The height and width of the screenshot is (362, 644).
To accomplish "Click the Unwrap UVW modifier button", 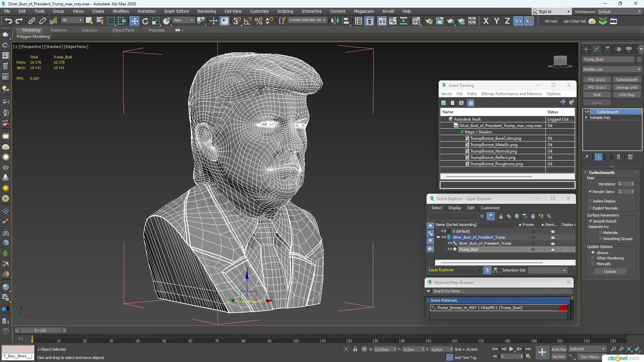I will click(627, 87).
